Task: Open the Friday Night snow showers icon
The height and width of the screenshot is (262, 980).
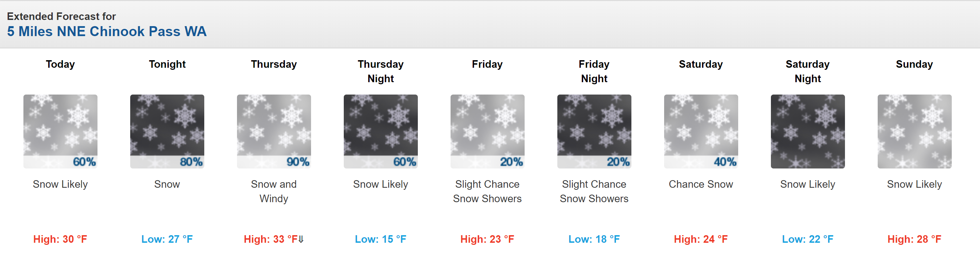Action: pyautogui.click(x=594, y=131)
